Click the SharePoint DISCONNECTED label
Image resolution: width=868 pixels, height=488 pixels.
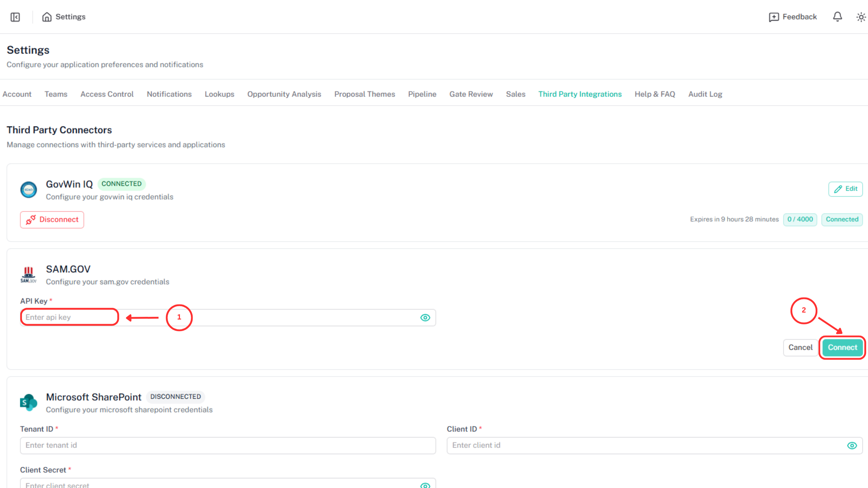click(x=176, y=397)
